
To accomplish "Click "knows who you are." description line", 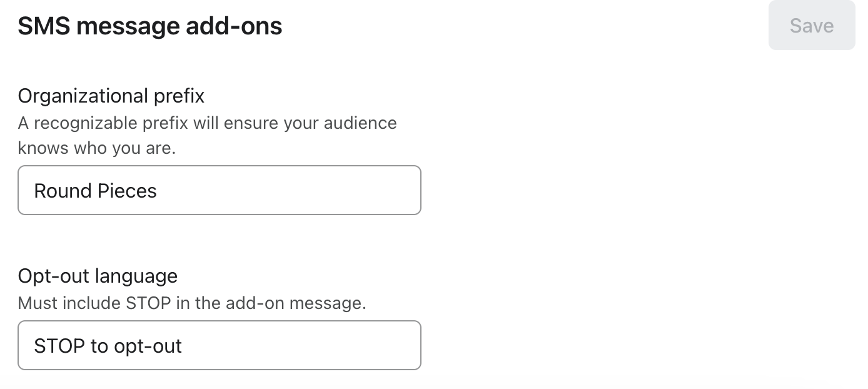I will (96, 149).
